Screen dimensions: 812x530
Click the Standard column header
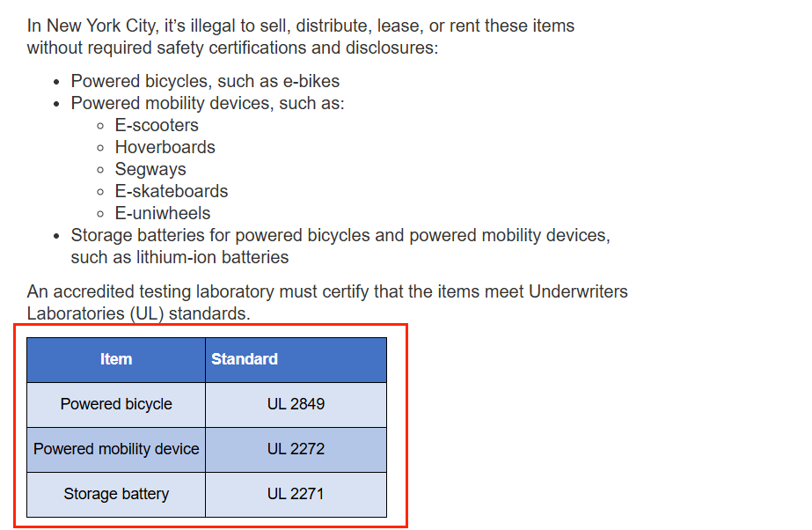click(296, 360)
